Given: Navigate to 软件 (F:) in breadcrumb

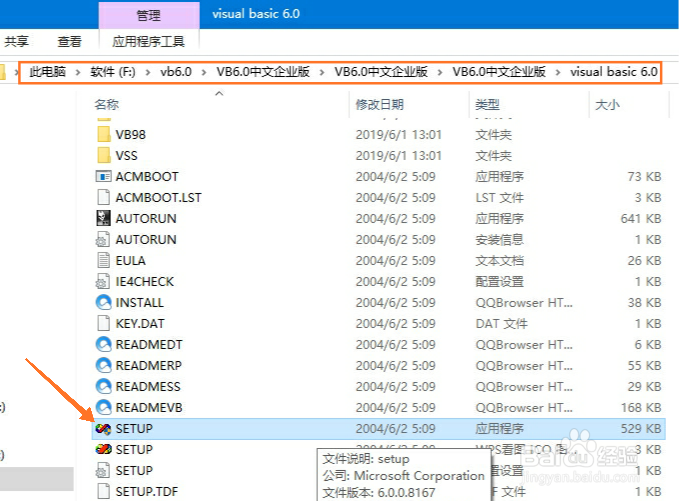Looking at the screenshot, I should click(x=113, y=72).
